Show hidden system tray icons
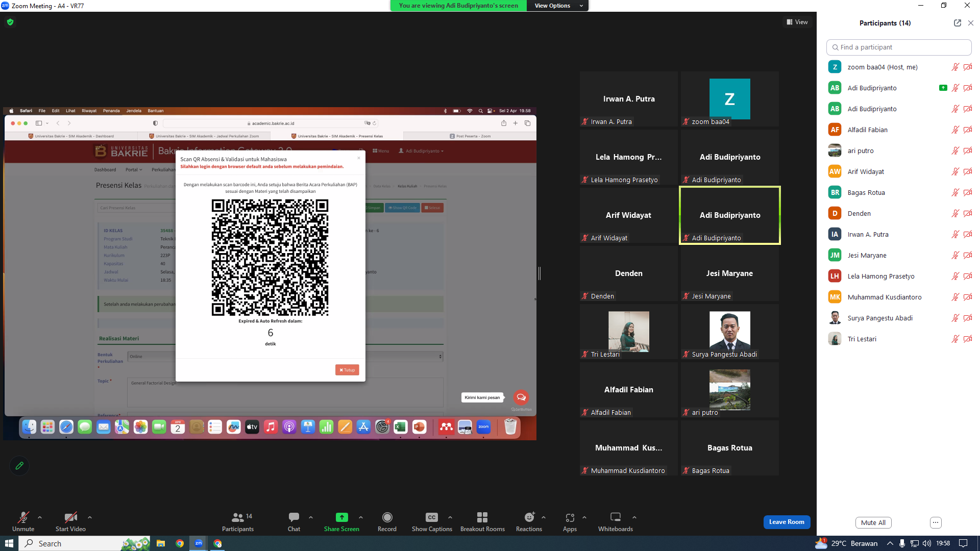 pos(890,543)
